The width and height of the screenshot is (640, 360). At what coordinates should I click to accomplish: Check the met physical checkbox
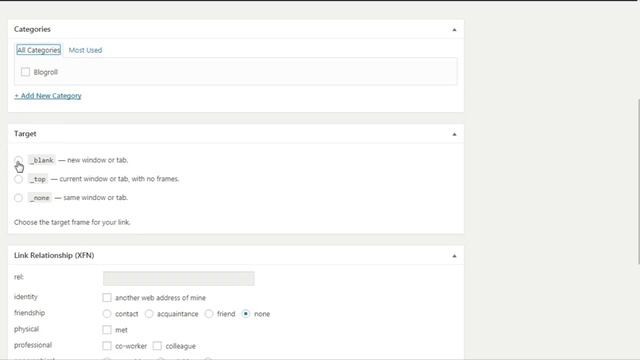(x=107, y=330)
